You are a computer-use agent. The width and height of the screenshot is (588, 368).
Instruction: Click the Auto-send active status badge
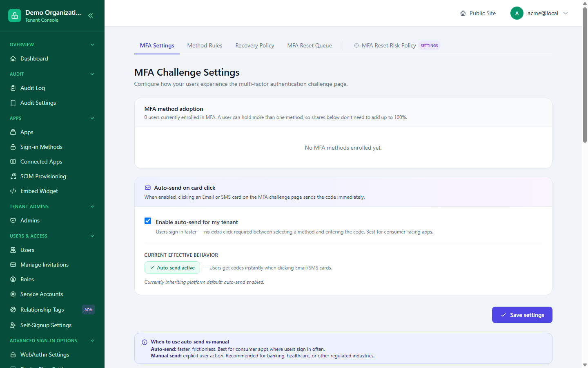pyautogui.click(x=172, y=267)
